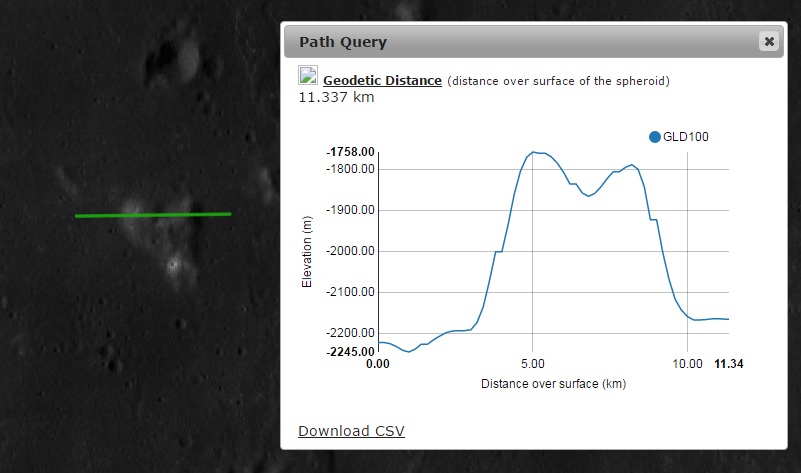Image resolution: width=801 pixels, height=473 pixels.
Task: Click the -1900.00 y-axis tick label
Action: click(350, 210)
